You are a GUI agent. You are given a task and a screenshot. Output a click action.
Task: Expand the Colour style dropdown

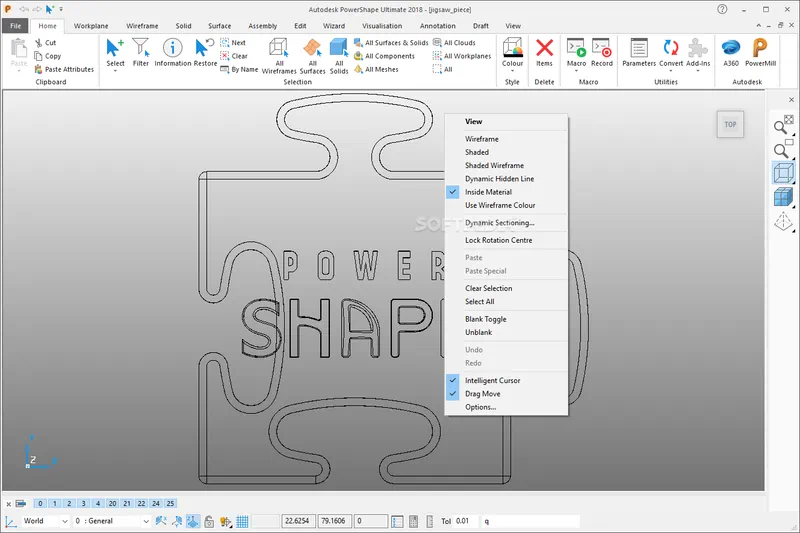pos(512,71)
